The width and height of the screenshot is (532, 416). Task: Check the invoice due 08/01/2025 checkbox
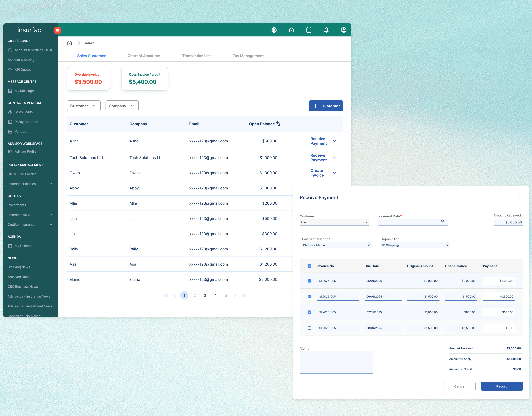[x=309, y=328]
